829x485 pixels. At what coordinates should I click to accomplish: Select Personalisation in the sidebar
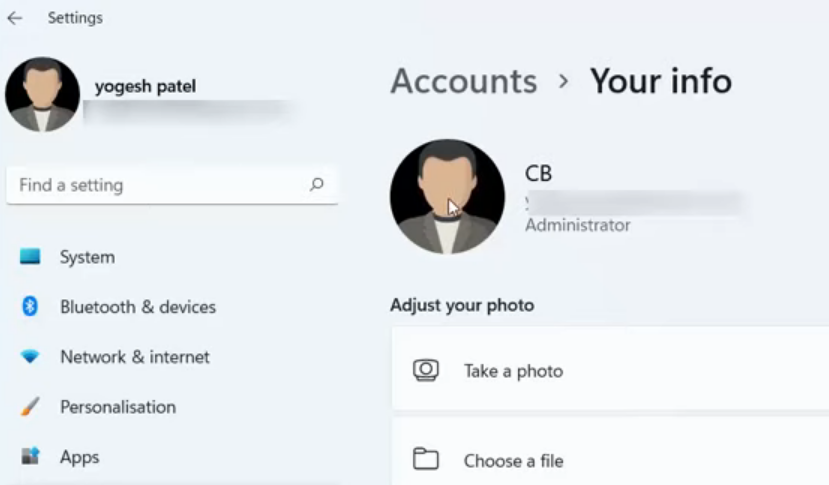click(117, 407)
